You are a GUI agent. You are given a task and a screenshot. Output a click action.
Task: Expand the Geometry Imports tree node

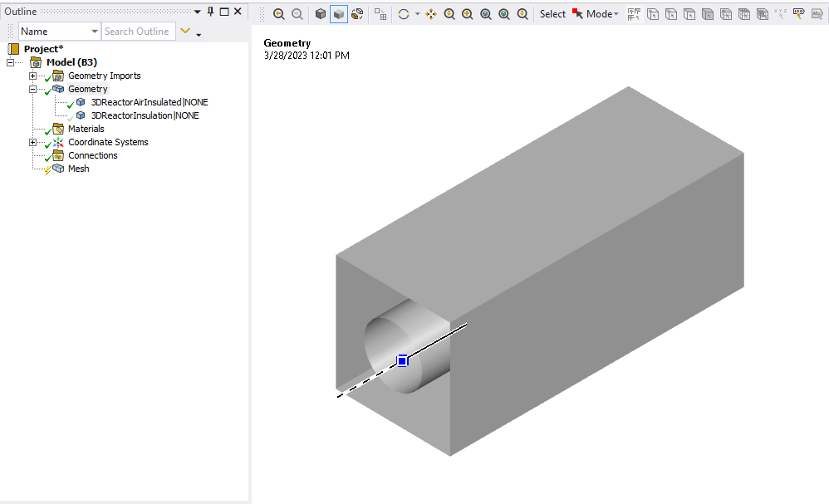click(x=33, y=76)
